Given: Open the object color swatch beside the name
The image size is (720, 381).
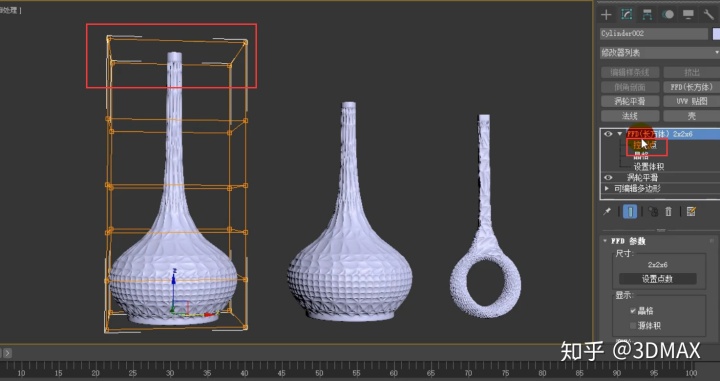Looking at the screenshot, I should coord(716,34).
